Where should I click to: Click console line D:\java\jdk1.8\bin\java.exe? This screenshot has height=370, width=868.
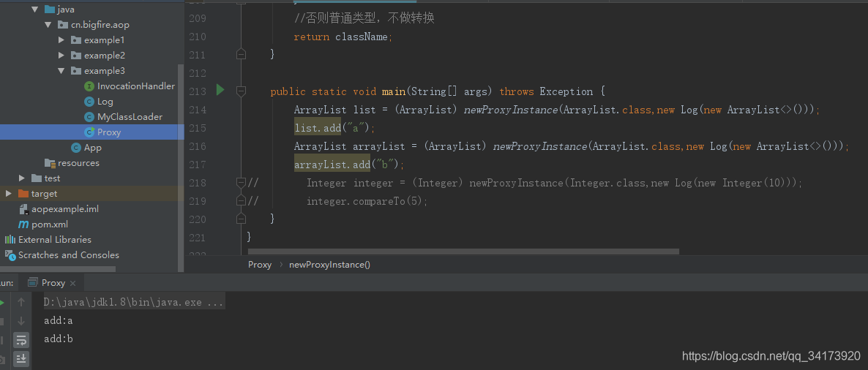134,303
